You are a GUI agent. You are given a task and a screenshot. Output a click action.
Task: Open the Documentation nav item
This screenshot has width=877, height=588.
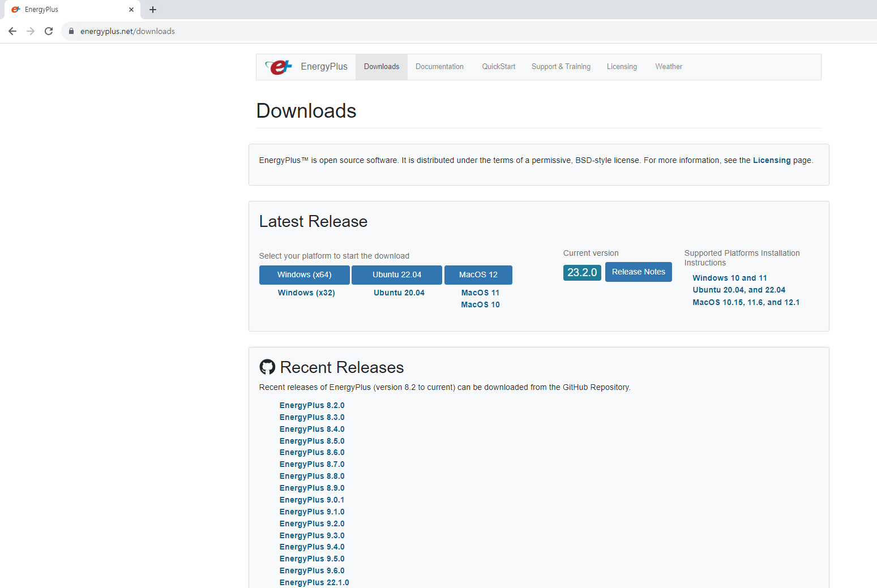439,67
